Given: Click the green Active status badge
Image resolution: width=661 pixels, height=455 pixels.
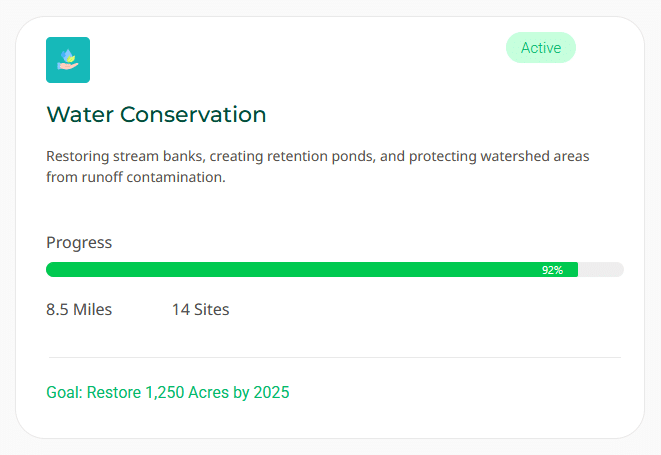Looking at the screenshot, I should (x=541, y=48).
